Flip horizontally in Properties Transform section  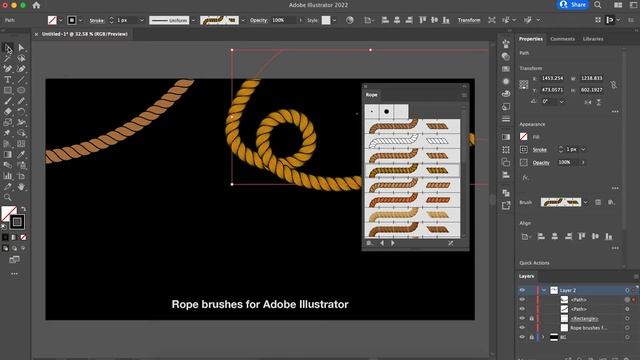[588, 102]
